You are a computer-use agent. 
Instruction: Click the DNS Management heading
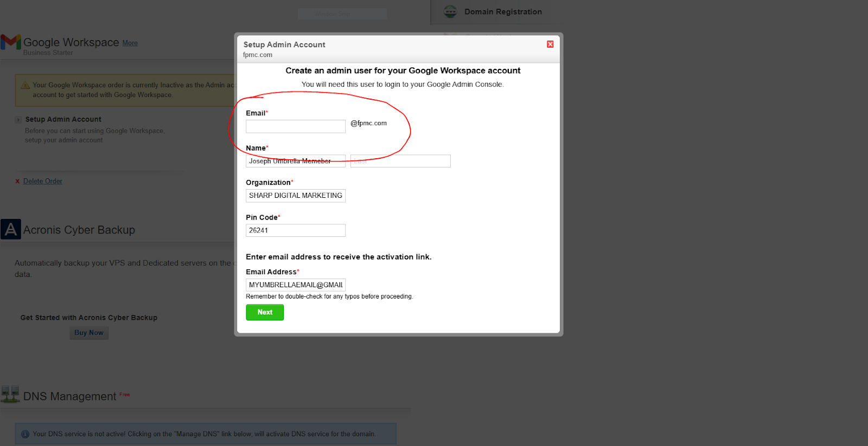[70, 396]
